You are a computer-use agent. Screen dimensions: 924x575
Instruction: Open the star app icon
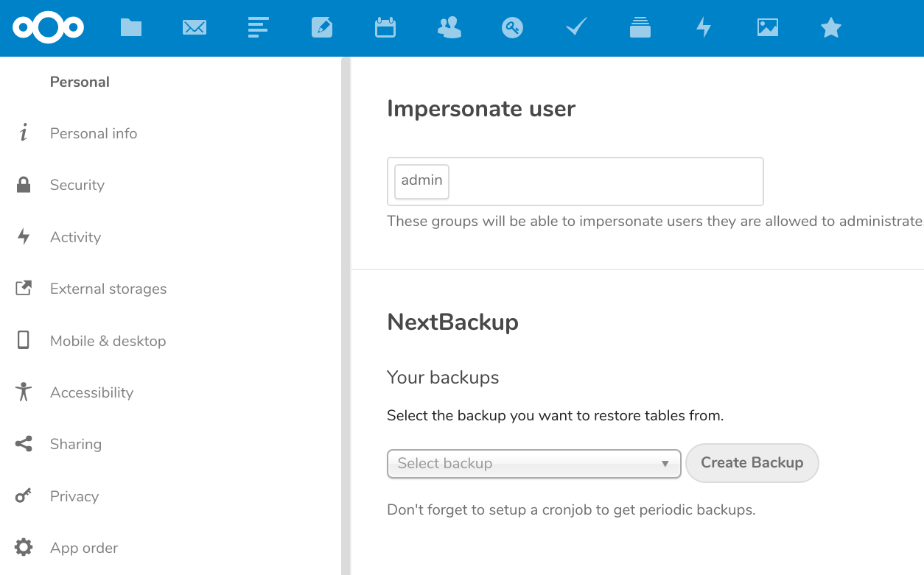831,28
